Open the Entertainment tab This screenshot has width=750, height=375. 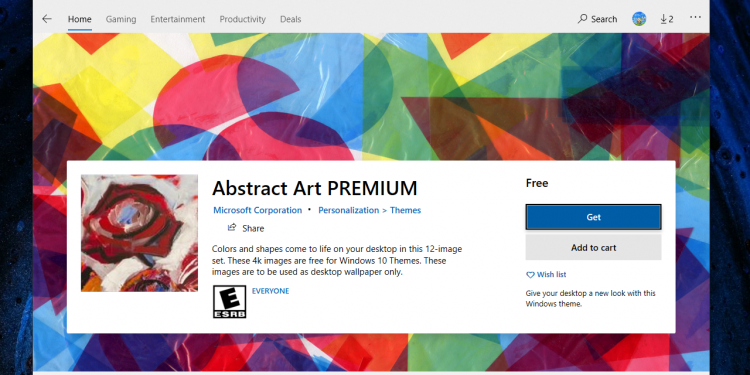tap(177, 20)
